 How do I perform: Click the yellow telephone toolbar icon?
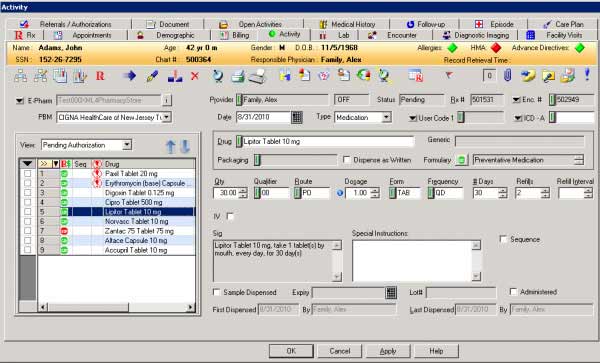pyautogui.click(x=528, y=76)
